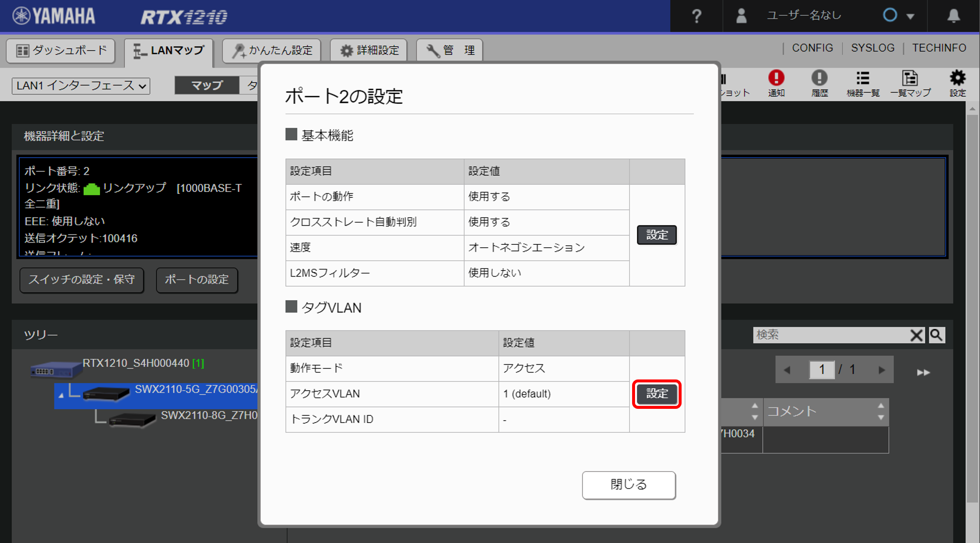The image size is (980, 543).
Task: Click the help question mark icon
Action: [696, 16]
